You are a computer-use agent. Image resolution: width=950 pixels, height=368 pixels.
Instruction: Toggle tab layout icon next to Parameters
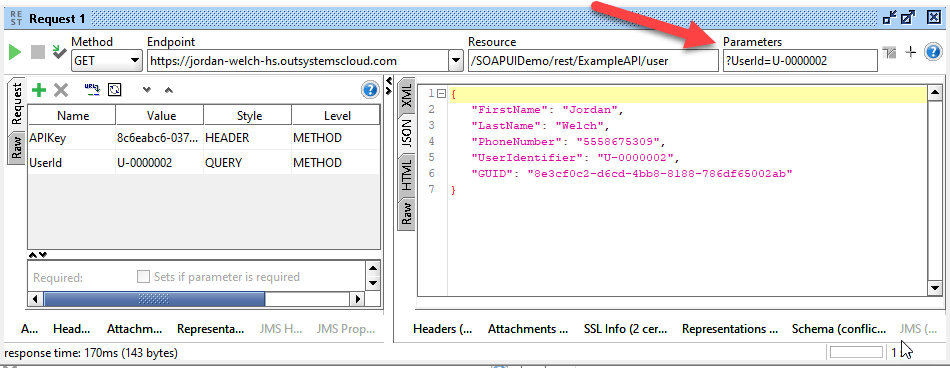[x=889, y=52]
